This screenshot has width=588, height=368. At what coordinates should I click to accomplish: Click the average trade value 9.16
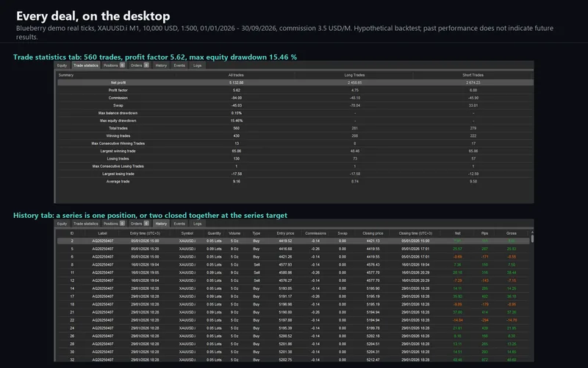point(236,181)
